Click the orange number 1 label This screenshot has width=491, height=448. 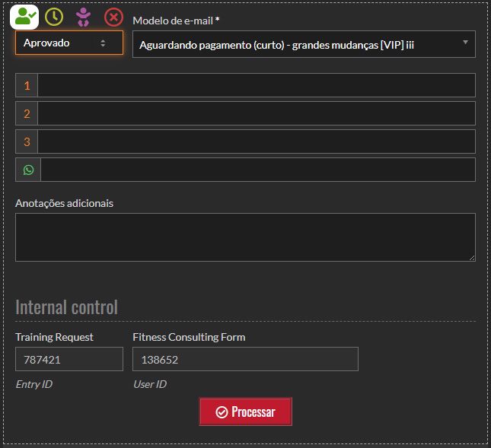(27, 85)
